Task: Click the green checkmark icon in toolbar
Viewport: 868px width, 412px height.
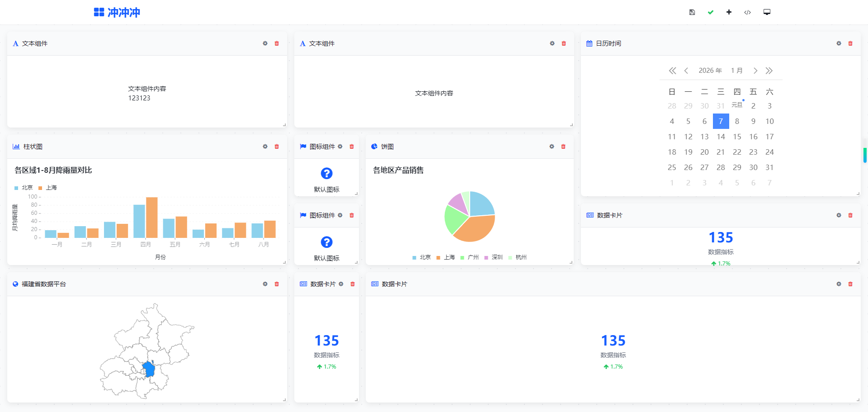Action: coord(711,12)
